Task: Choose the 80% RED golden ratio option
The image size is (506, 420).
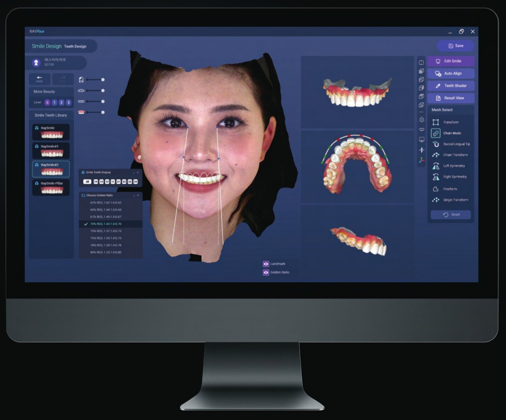Action: tap(111, 252)
